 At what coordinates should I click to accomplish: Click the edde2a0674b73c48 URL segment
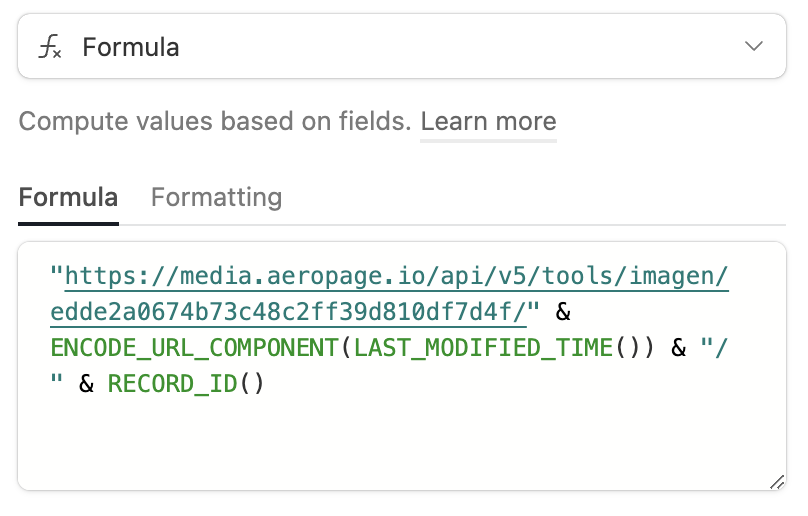click(288, 312)
